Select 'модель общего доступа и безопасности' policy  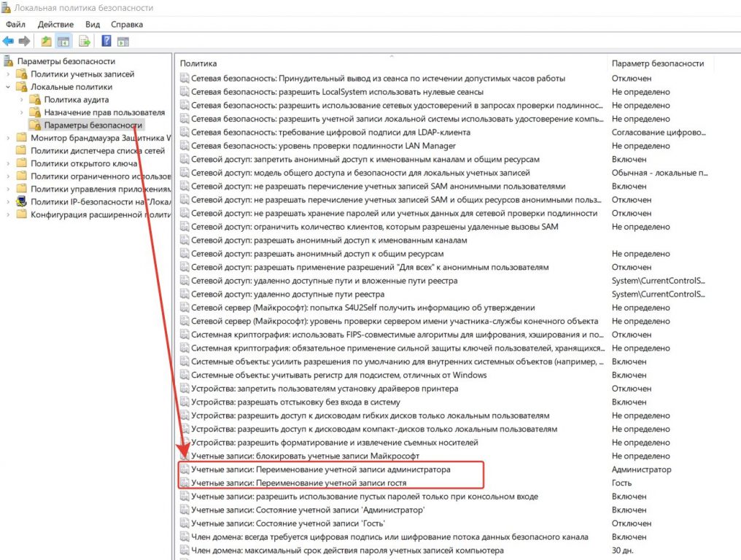(x=360, y=173)
